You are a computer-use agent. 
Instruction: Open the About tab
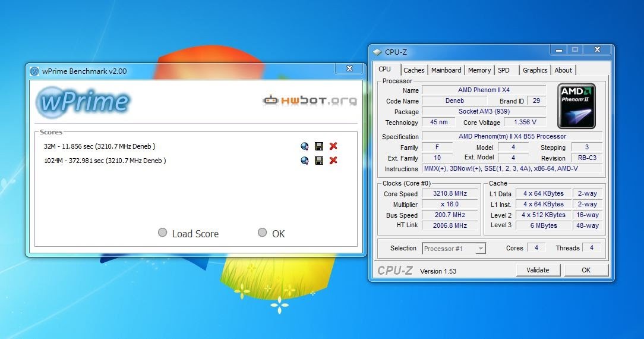[563, 70]
